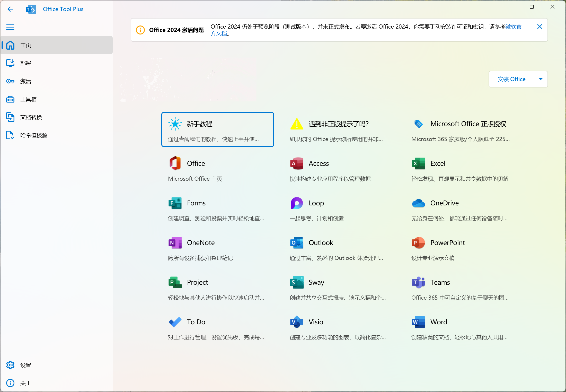Click the OneDrive description 无论身在何处

(x=459, y=219)
